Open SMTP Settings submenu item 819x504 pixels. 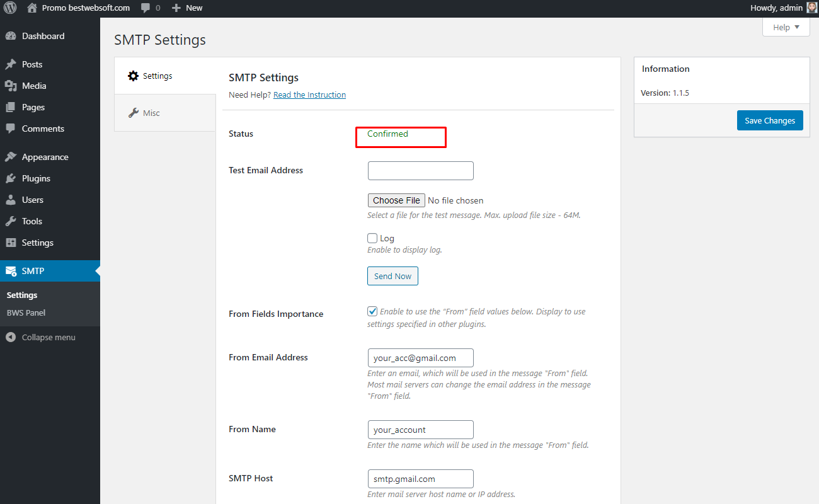22,295
